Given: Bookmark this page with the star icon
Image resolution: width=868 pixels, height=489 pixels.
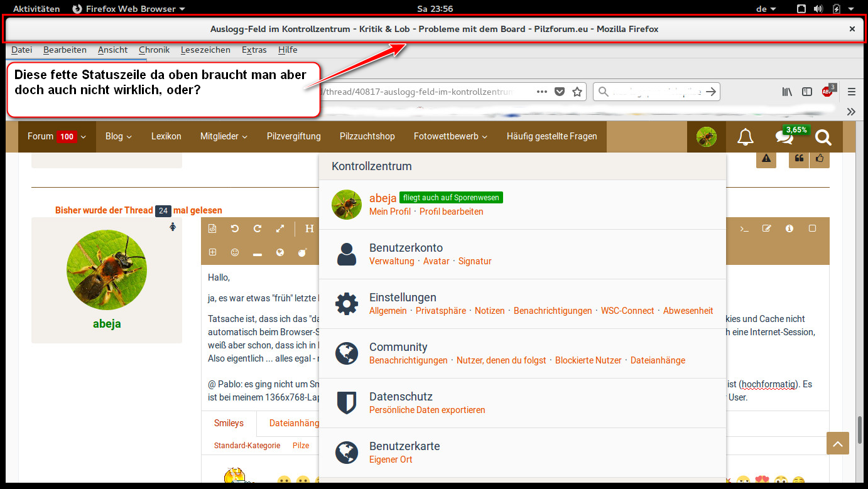Looking at the screenshot, I should [x=577, y=92].
